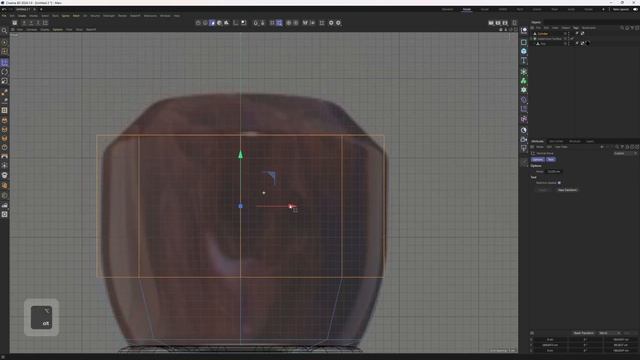Click the New Transform button
Viewport: 640px width, 360px height.
[567, 190]
